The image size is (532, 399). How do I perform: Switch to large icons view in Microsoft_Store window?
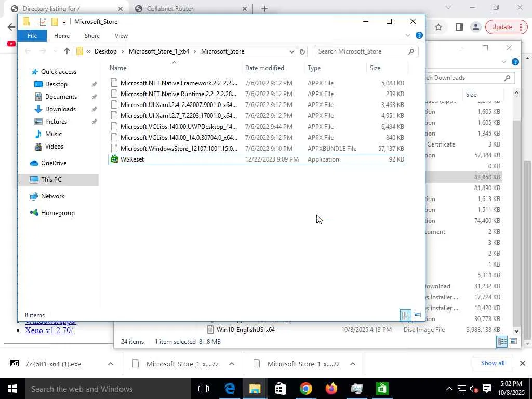417,315
